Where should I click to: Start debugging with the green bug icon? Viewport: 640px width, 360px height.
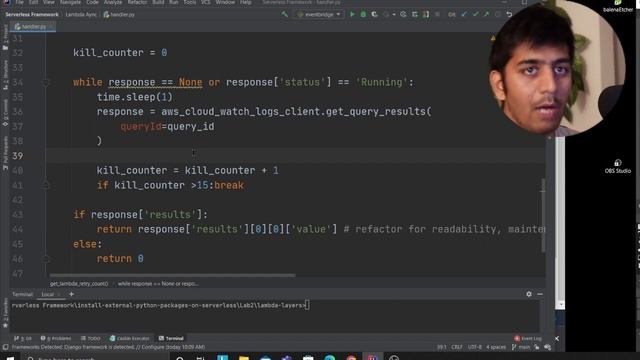[x=363, y=14]
